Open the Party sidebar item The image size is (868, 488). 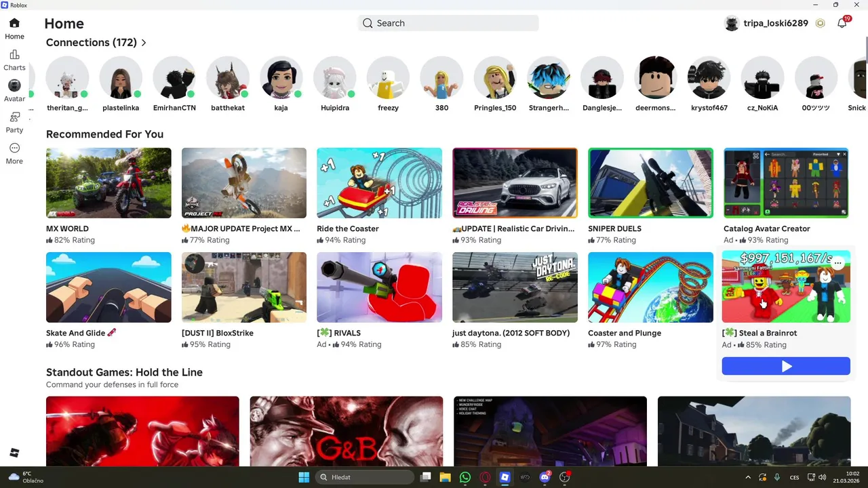[x=14, y=117]
